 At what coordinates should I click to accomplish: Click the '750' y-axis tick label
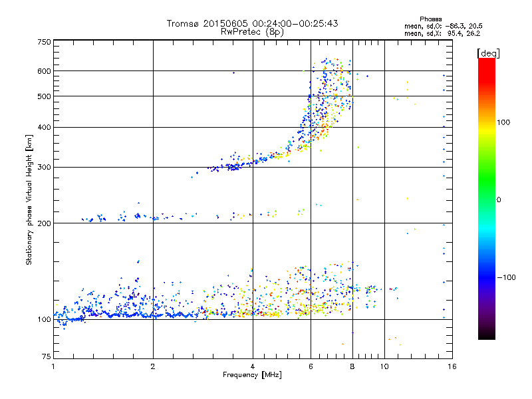click(44, 42)
